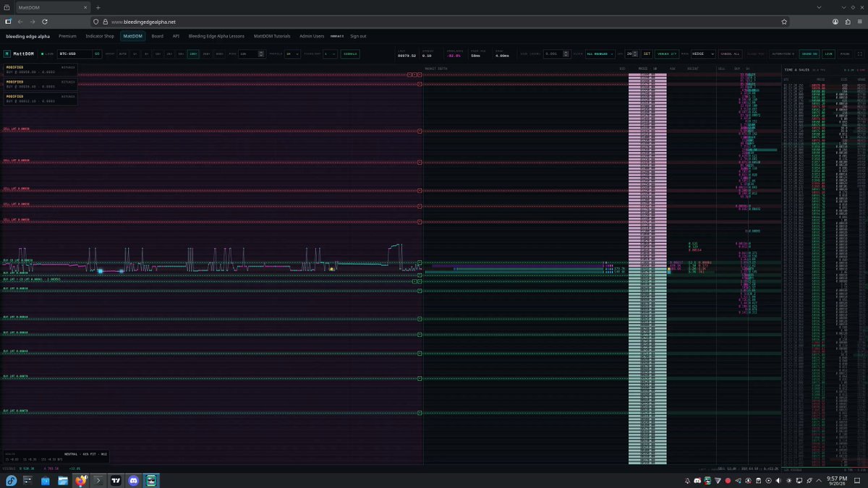This screenshot has width=868, height=488.
Task: Open the software store taskbar icon
Action: 46,480
